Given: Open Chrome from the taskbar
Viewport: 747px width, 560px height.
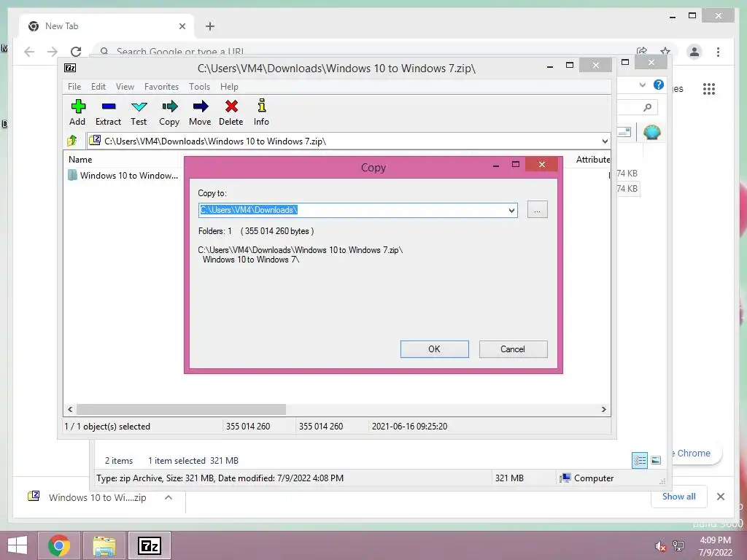Looking at the screenshot, I should 59,545.
